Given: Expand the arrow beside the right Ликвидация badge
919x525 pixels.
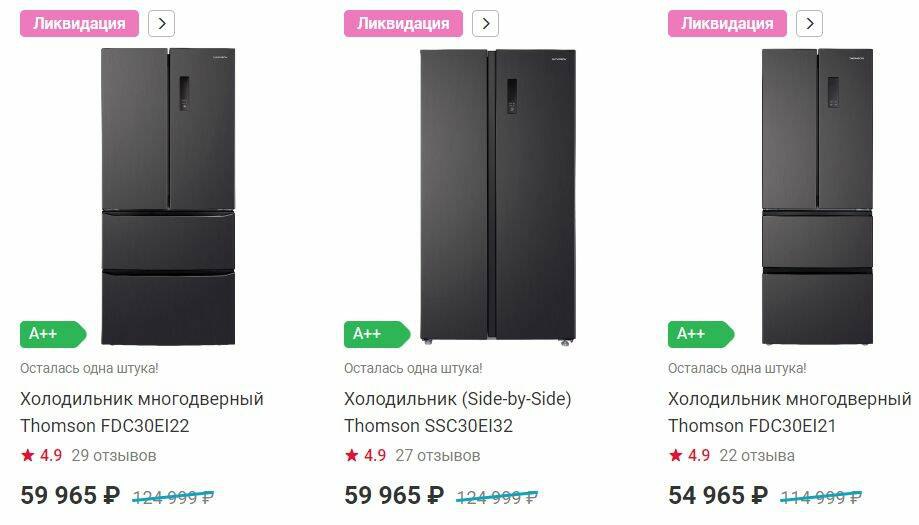Looking at the screenshot, I should tap(809, 24).
